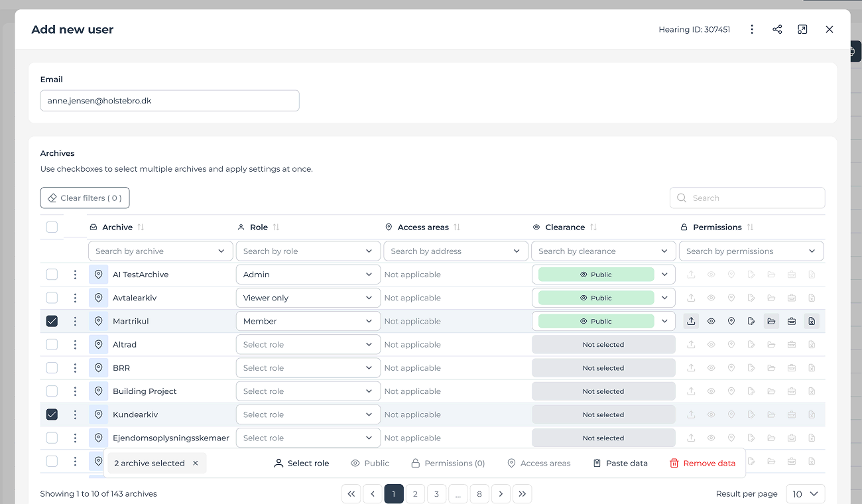862x504 pixels.
Task: Click Remove data in the bulk bar
Action: tap(702, 463)
